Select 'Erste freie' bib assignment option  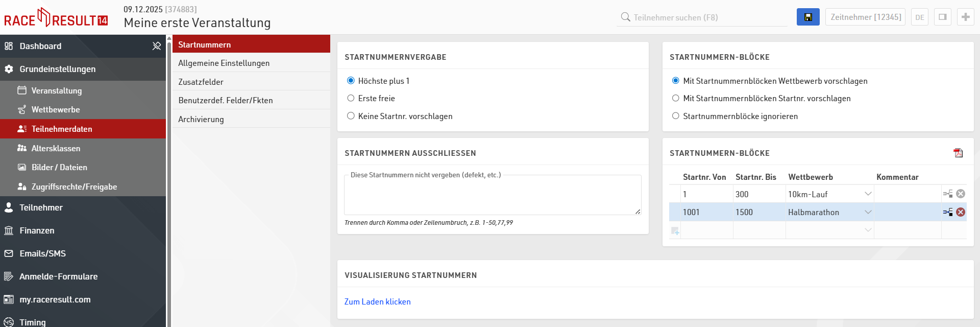point(351,98)
